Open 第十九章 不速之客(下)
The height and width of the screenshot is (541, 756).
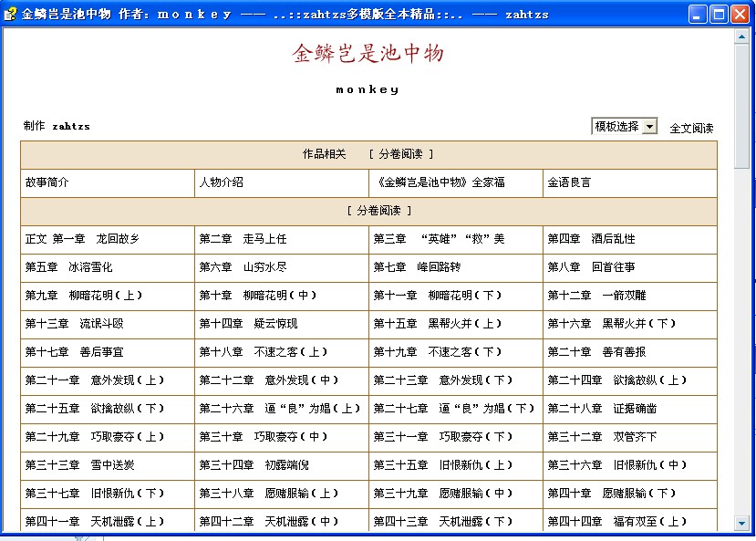click(x=438, y=352)
